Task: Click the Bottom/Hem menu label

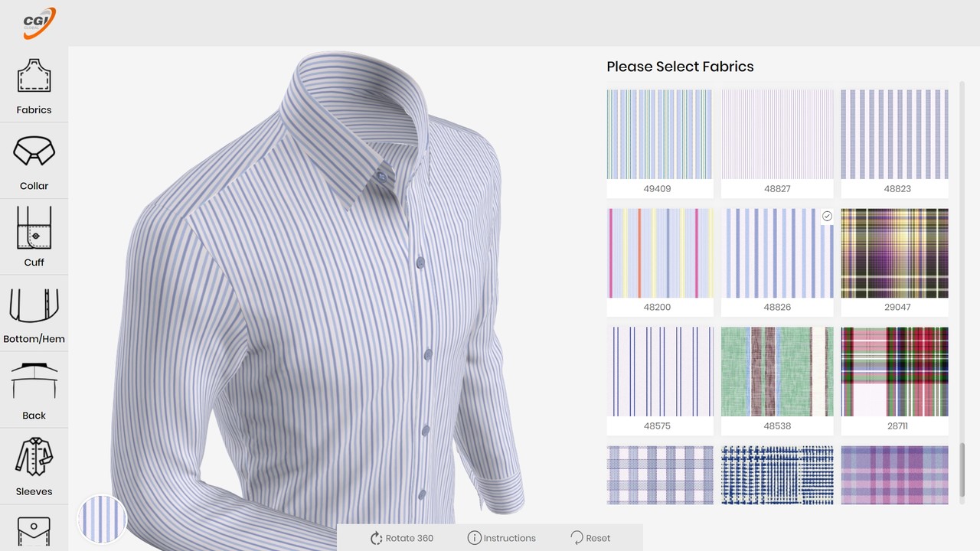Action: [x=34, y=339]
